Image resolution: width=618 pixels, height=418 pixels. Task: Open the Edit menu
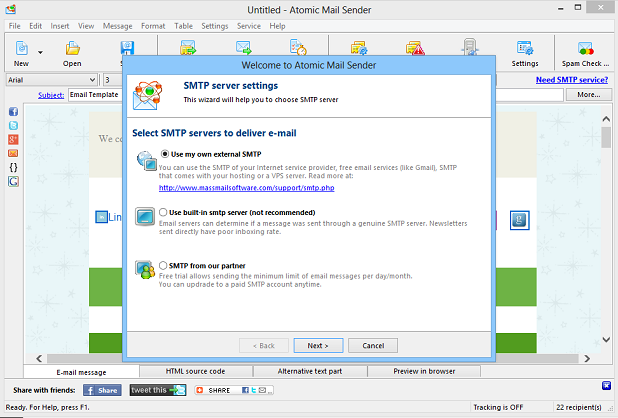(x=35, y=26)
